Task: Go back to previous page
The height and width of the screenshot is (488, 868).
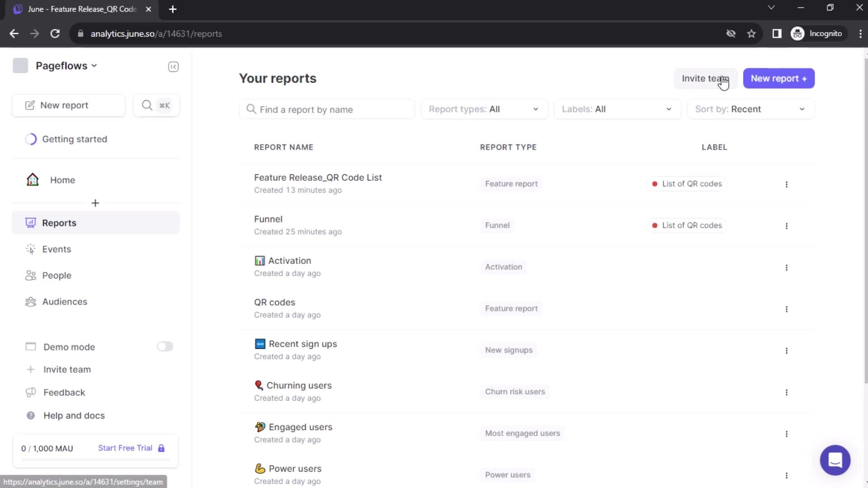Action: coord(14,33)
